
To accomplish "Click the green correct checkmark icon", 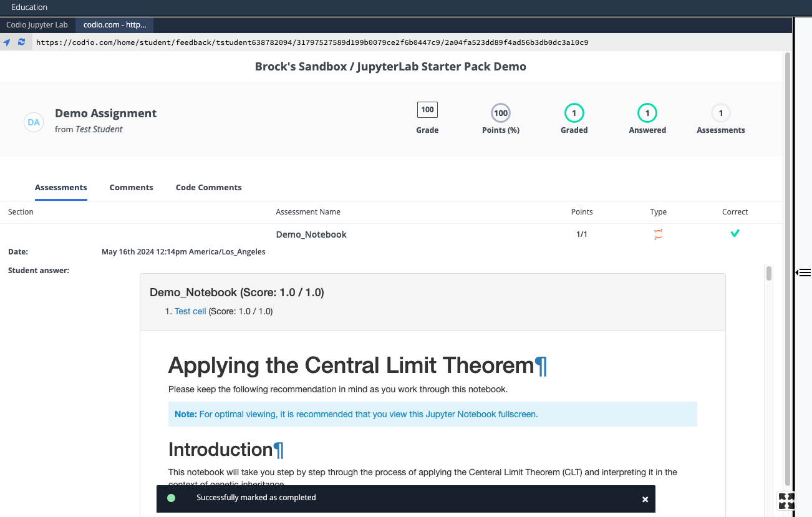I will click(x=735, y=233).
